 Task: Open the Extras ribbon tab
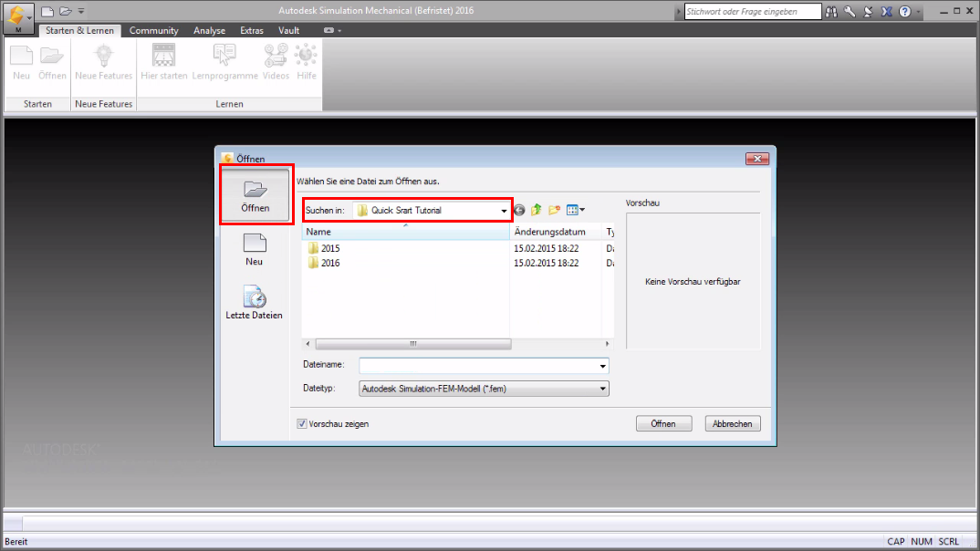click(x=252, y=30)
